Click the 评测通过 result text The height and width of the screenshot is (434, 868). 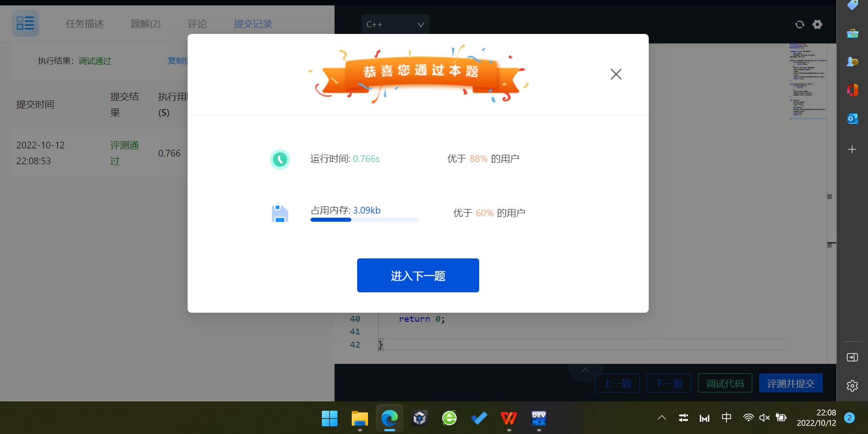pyautogui.click(x=124, y=153)
